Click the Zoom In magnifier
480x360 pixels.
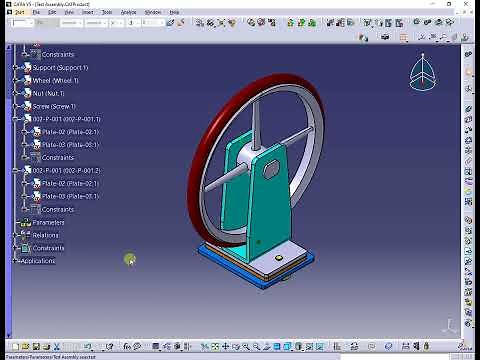[246, 347]
